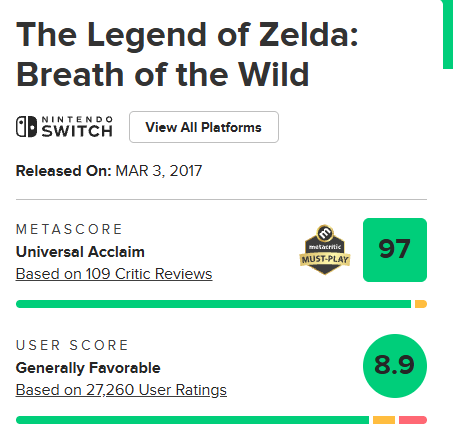The height and width of the screenshot is (439, 453).
Task: Click the green 8.9 user score circle
Action: [395, 366]
